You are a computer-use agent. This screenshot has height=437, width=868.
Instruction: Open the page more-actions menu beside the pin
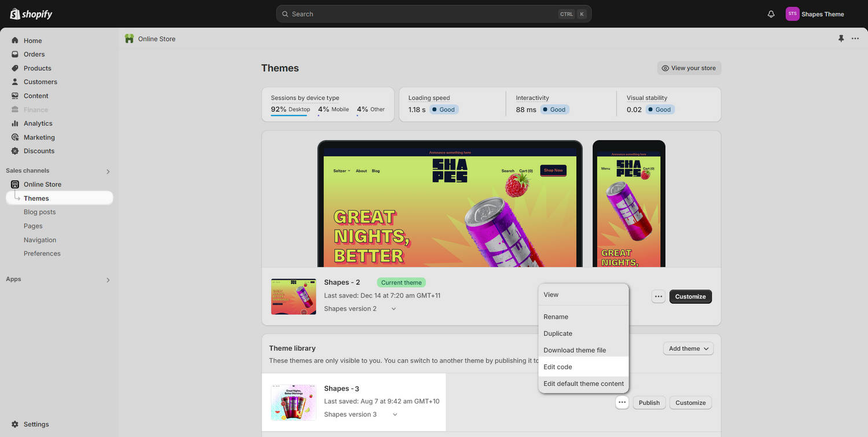coord(855,39)
